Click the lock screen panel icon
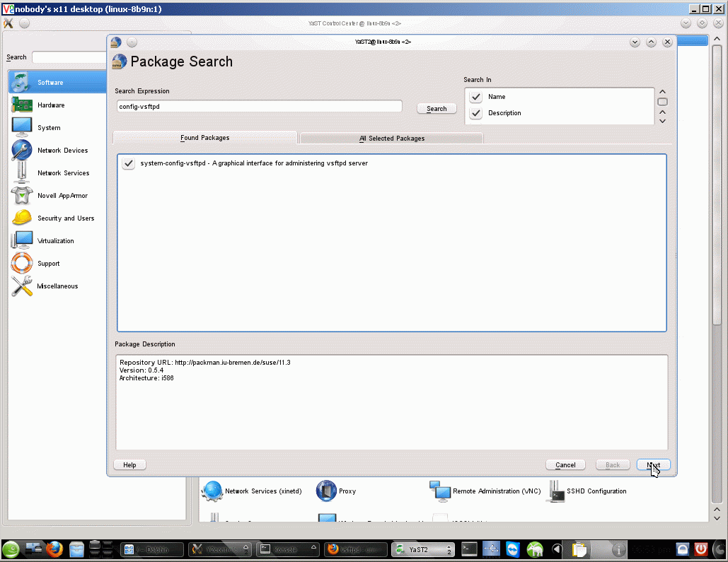This screenshot has height=562, width=728. pyautogui.click(x=683, y=550)
